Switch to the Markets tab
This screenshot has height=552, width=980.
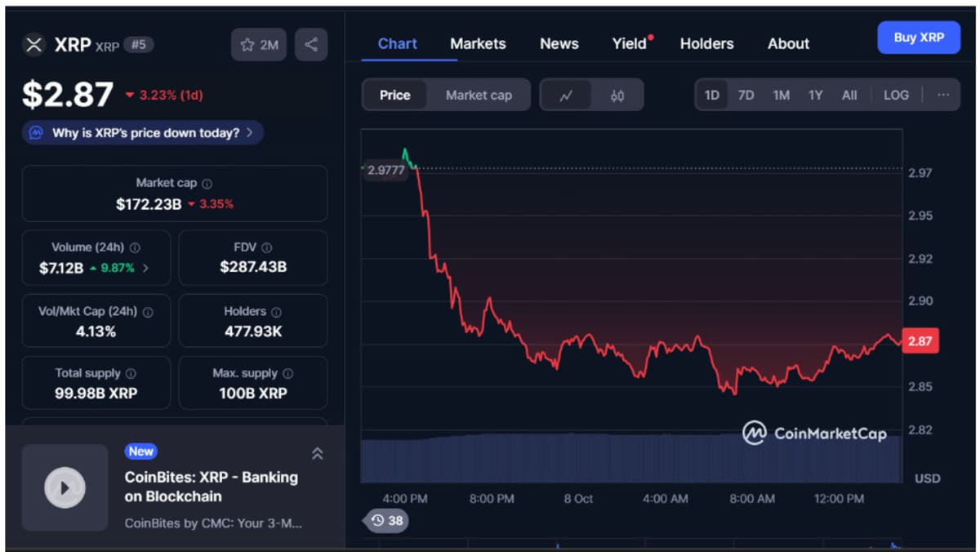[x=478, y=44]
